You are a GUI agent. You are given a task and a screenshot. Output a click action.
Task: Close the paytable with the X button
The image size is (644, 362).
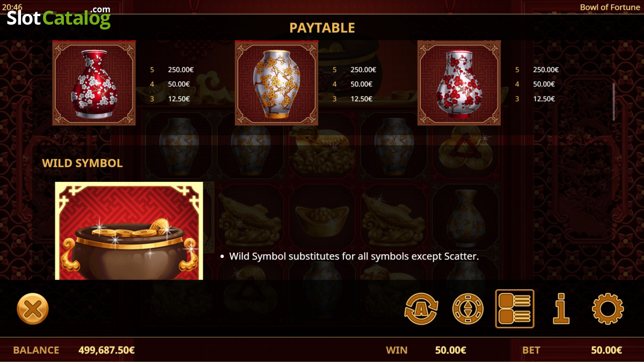point(33,309)
